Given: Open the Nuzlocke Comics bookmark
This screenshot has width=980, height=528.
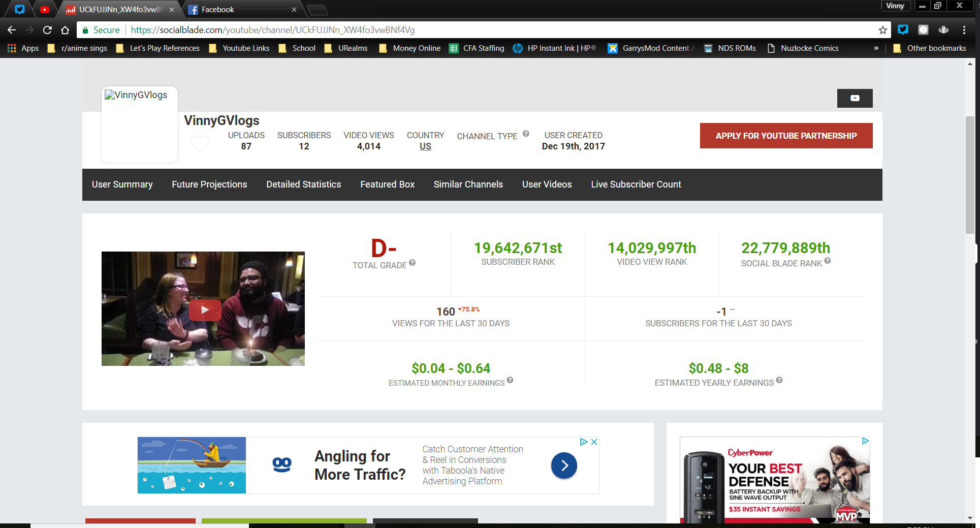Looking at the screenshot, I should [803, 48].
